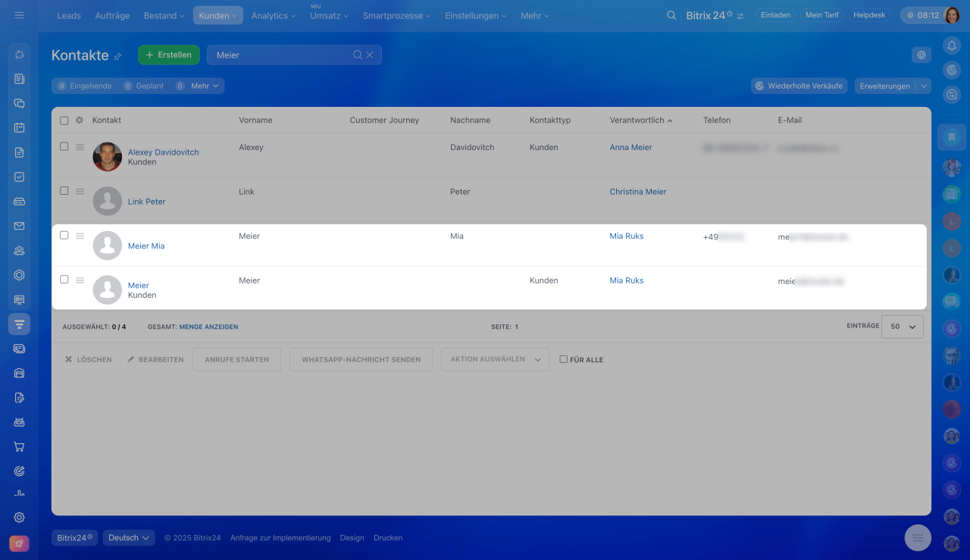Open the Deutsch language selector
The height and width of the screenshot is (560, 970).
[129, 538]
